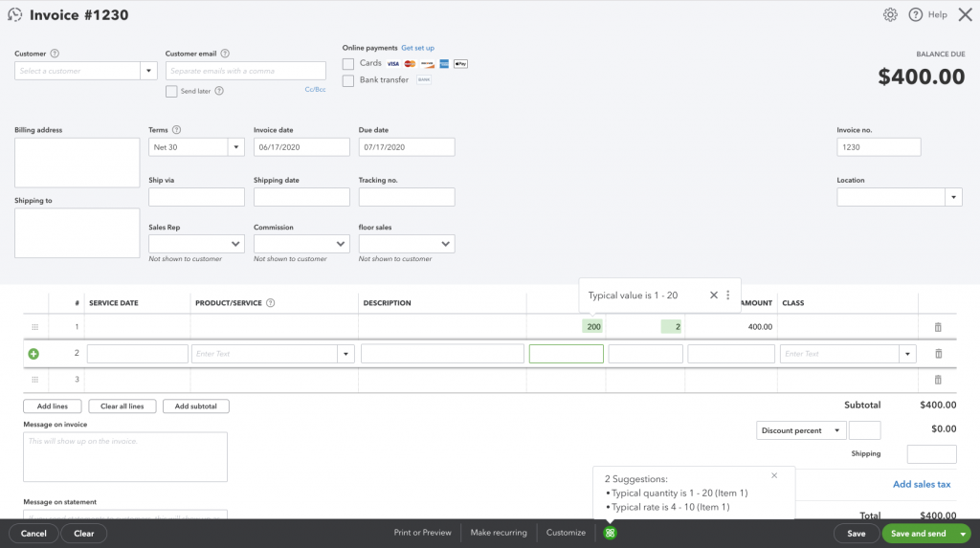
Task: Click the Invoice no. field
Action: click(879, 147)
